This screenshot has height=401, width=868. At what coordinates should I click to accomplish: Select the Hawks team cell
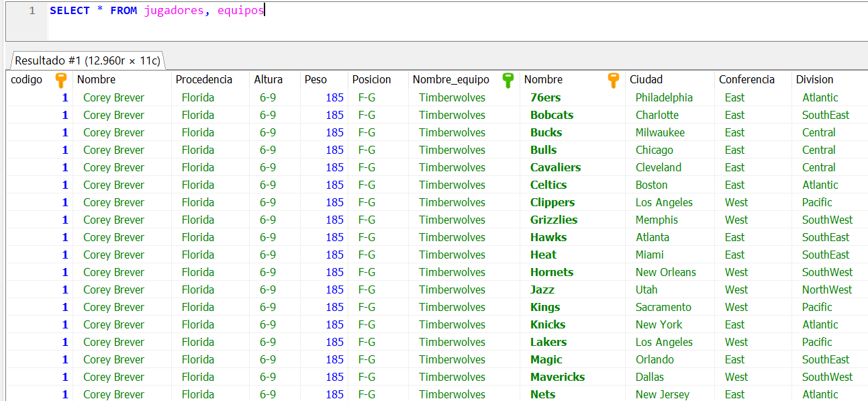pyautogui.click(x=548, y=237)
